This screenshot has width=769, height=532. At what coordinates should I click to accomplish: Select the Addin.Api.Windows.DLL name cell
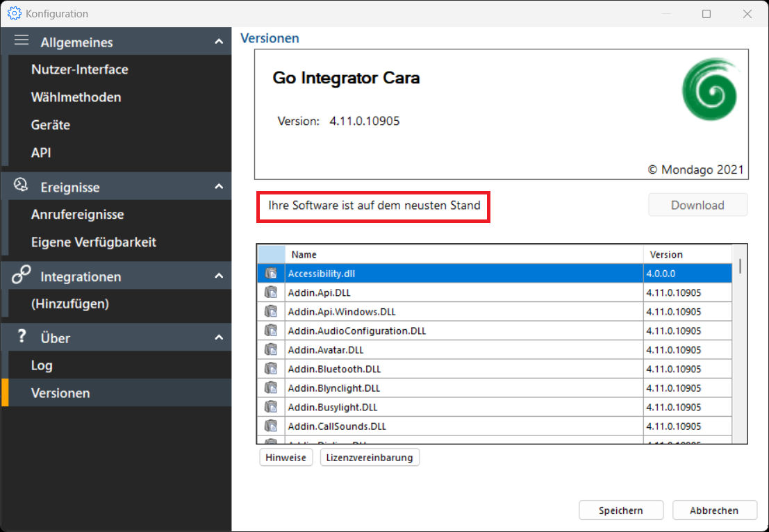(x=464, y=312)
